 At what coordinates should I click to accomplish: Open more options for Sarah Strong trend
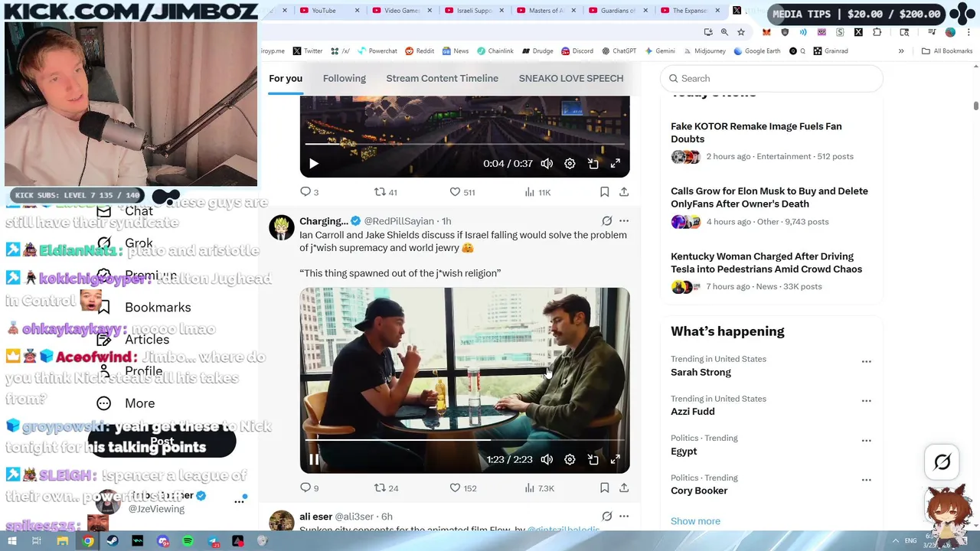coord(866,361)
